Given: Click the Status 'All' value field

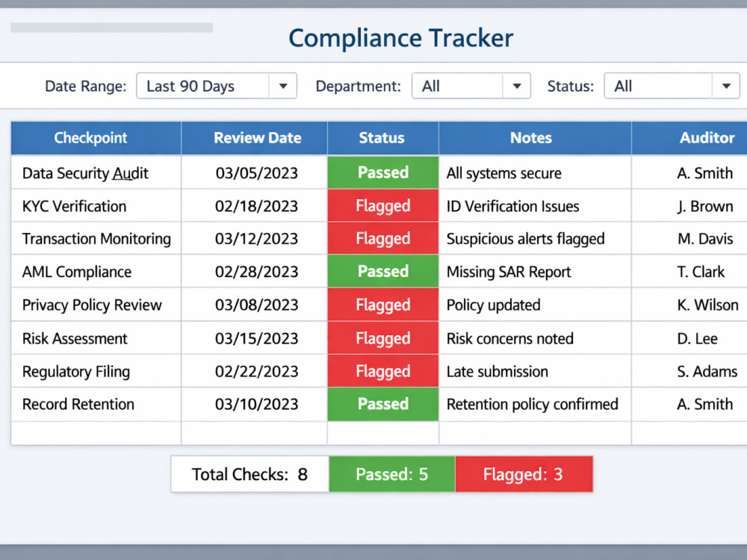Looking at the screenshot, I should [x=658, y=86].
